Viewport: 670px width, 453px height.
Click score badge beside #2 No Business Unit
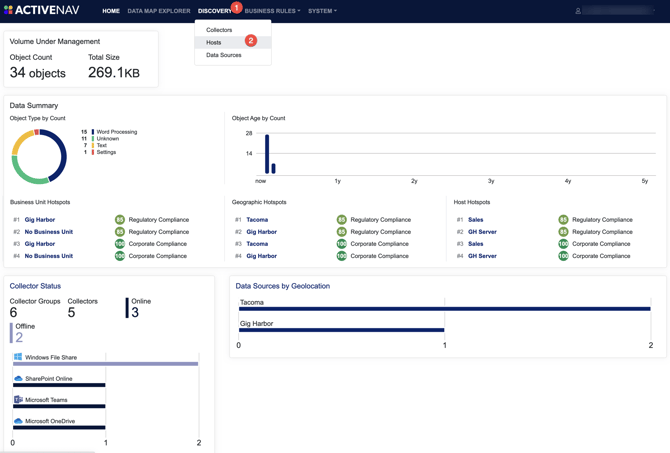pos(120,232)
